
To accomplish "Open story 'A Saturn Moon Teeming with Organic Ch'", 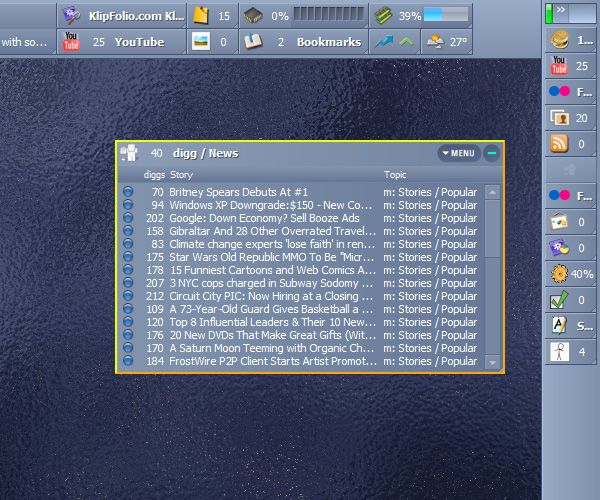I will (271, 348).
